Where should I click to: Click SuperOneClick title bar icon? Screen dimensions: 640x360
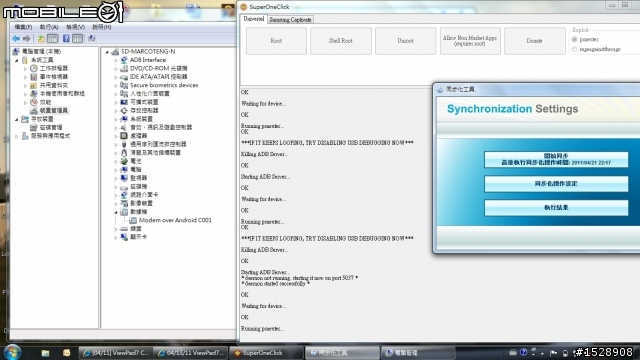click(x=244, y=7)
